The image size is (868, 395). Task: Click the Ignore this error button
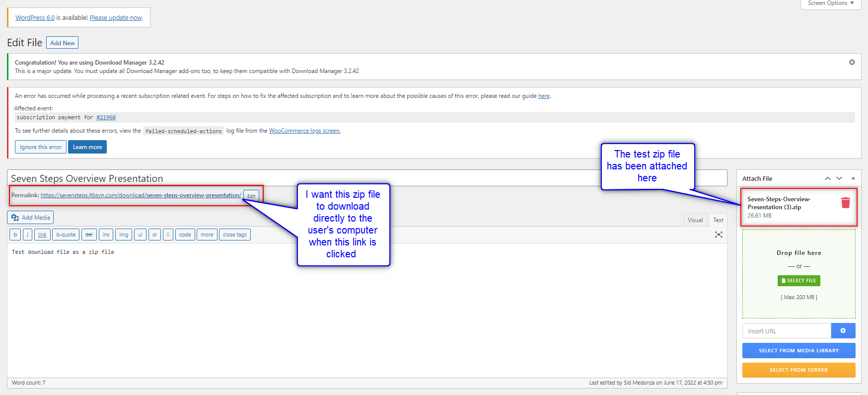pyautogui.click(x=41, y=147)
